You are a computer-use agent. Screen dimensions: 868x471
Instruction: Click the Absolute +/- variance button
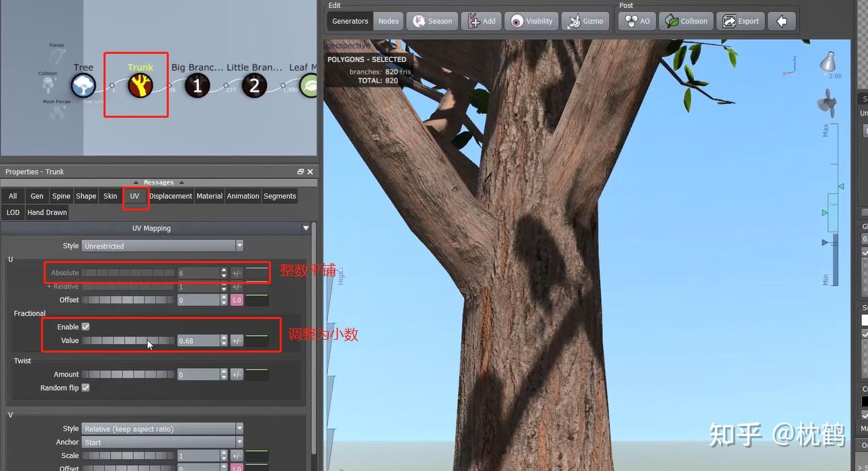(237, 273)
